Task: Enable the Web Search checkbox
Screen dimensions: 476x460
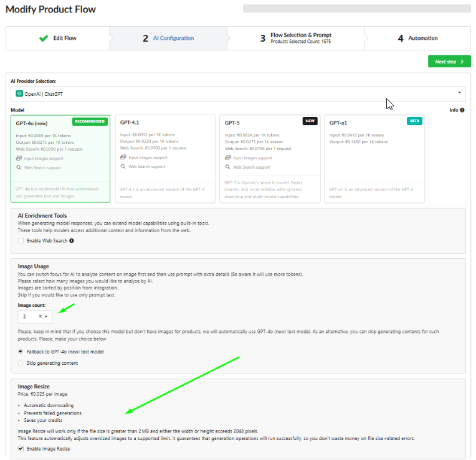Action: [x=21, y=241]
